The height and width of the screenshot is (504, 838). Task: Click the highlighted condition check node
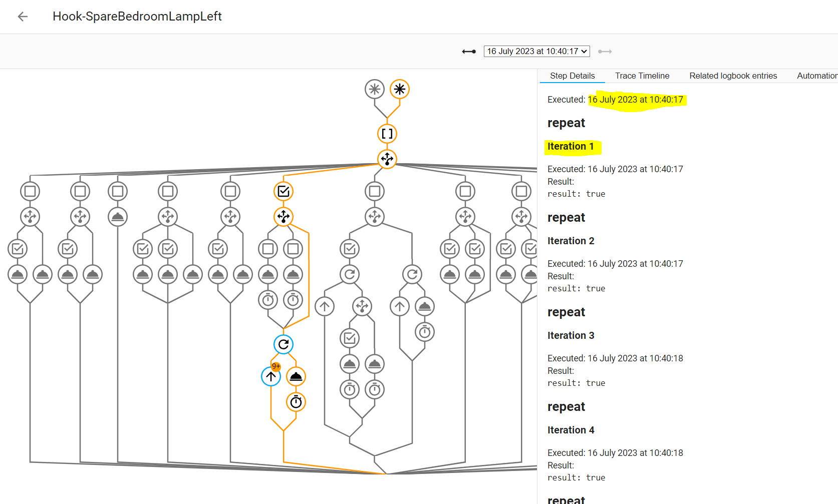pyautogui.click(x=283, y=191)
